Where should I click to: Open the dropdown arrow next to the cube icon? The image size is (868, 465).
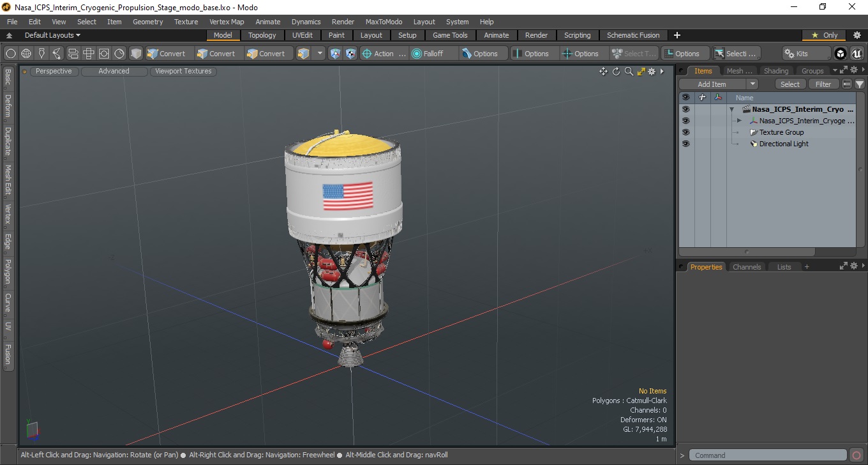click(x=320, y=54)
